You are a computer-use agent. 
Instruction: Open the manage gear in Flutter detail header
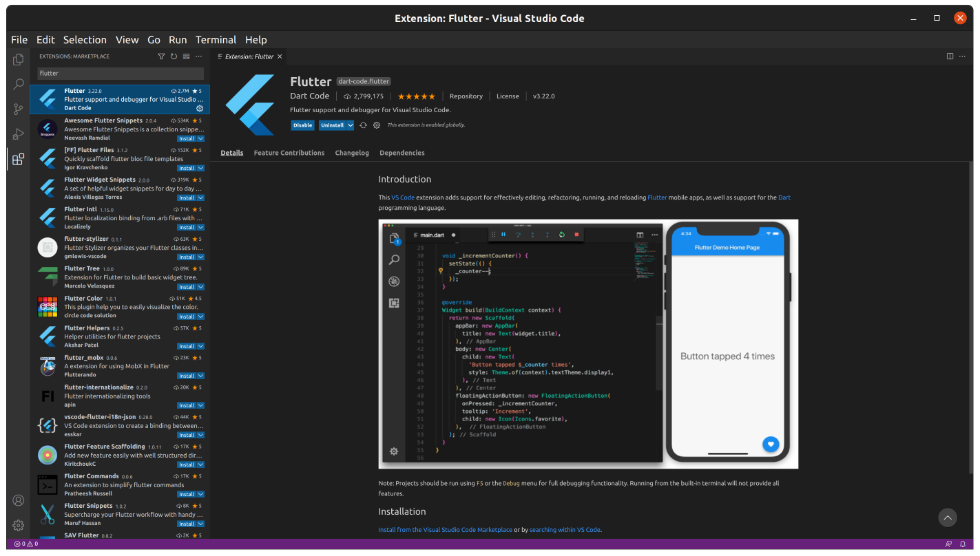coord(377,125)
